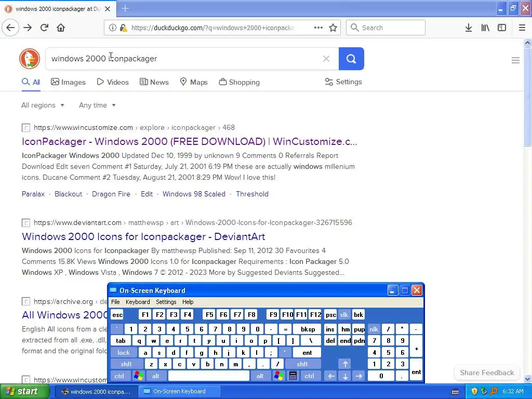Bookmark this page with the star
The width and height of the screenshot is (532, 399).
333,28
